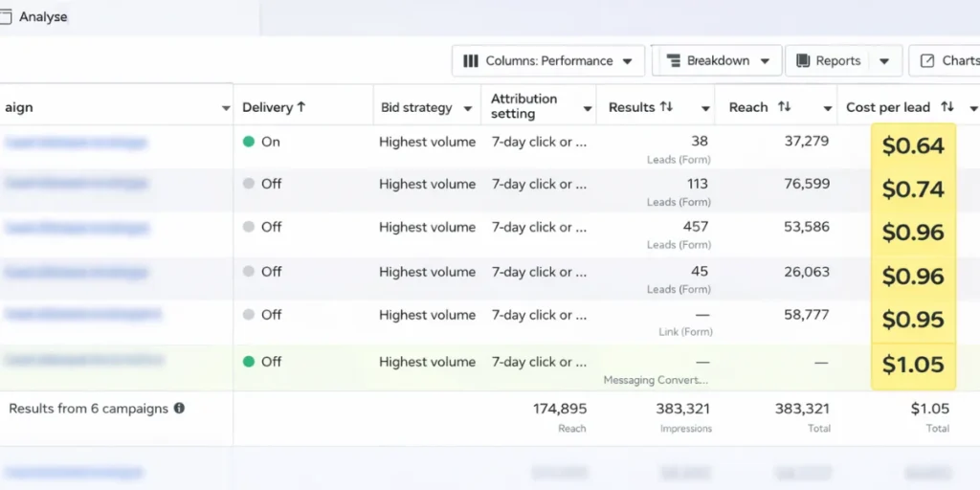980x490 pixels.
Task: Click Off status in the 113 results row
Action: (262, 184)
